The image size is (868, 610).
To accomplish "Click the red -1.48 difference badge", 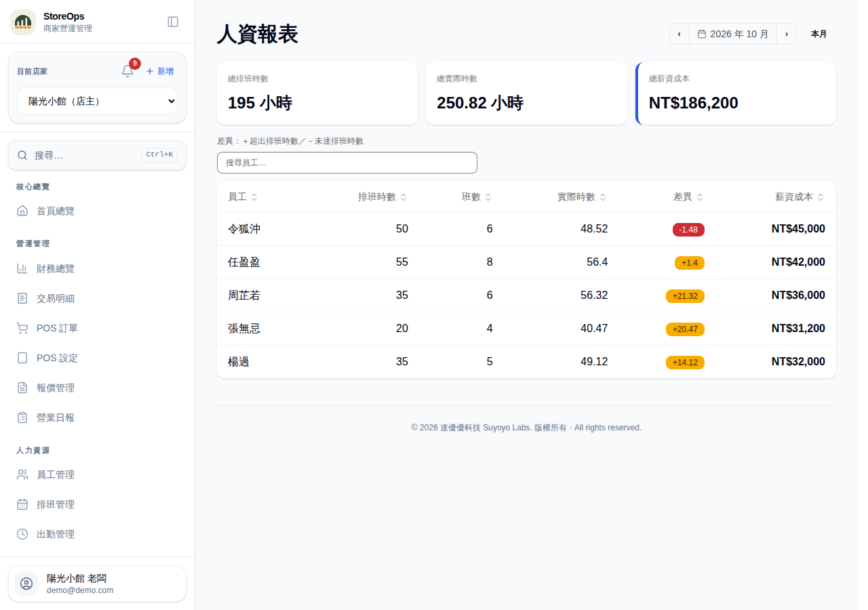I will tap(688, 230).
